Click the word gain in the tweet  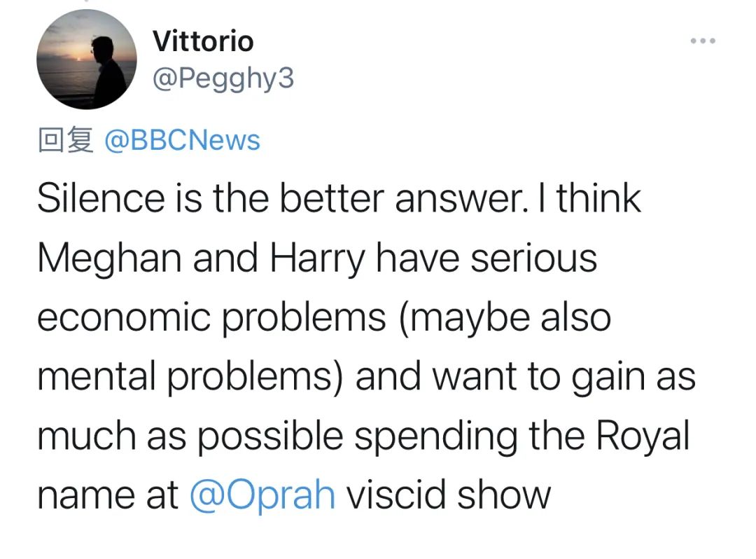tap(609, 376)
